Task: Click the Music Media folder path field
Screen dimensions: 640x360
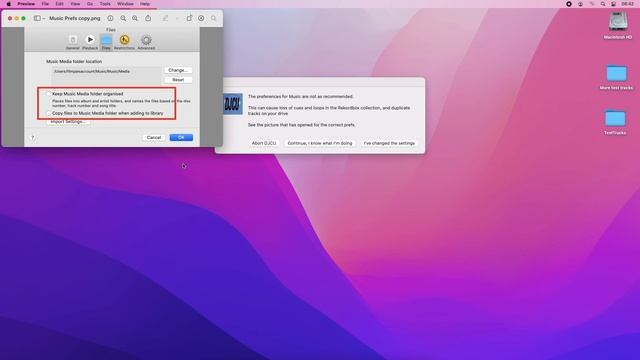Action: [106, 75]
